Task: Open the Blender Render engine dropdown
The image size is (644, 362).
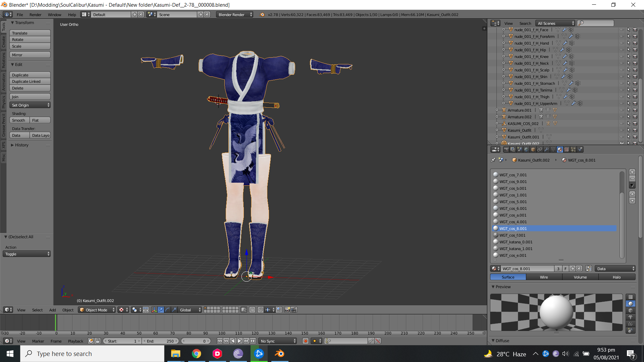Action: (235, 15)
